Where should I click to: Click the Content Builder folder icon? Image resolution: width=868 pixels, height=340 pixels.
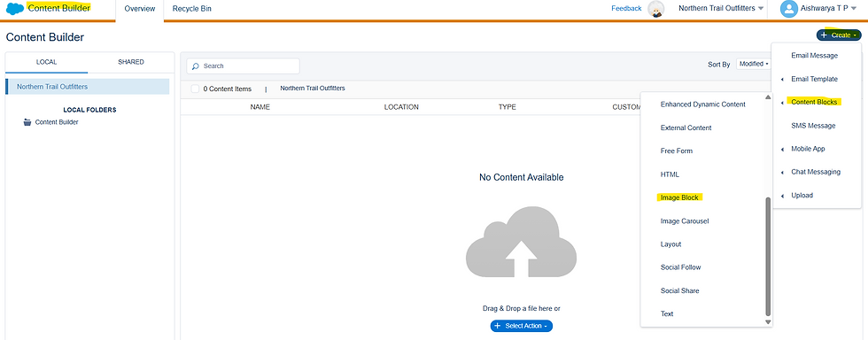[27, 122]
